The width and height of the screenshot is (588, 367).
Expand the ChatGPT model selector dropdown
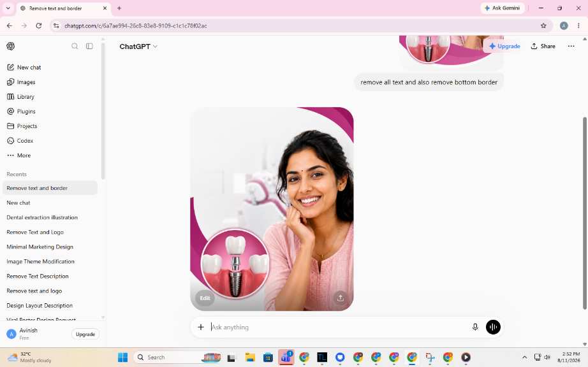[138, 47]
